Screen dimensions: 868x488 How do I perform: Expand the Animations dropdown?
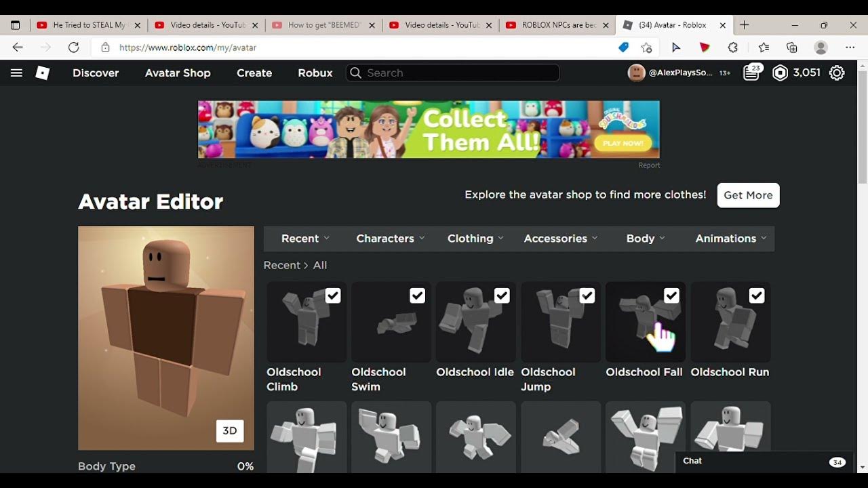tap(731, 239)
